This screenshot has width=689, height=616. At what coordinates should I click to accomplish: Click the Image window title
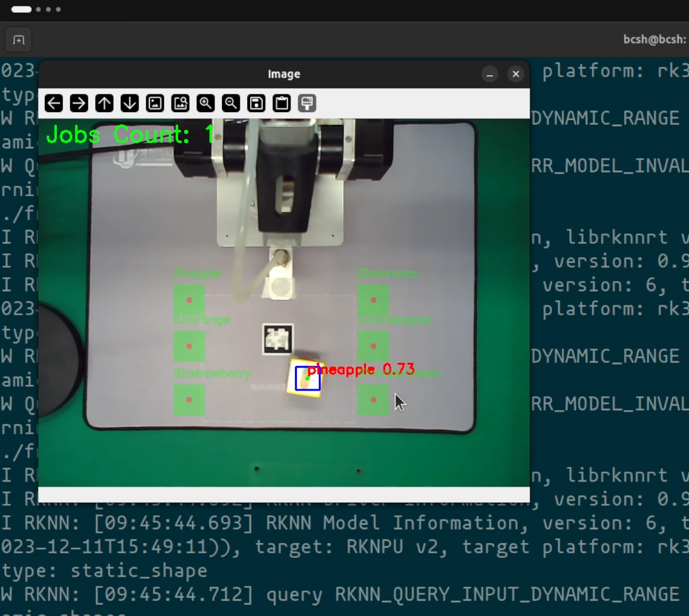[x=284, y=74]
